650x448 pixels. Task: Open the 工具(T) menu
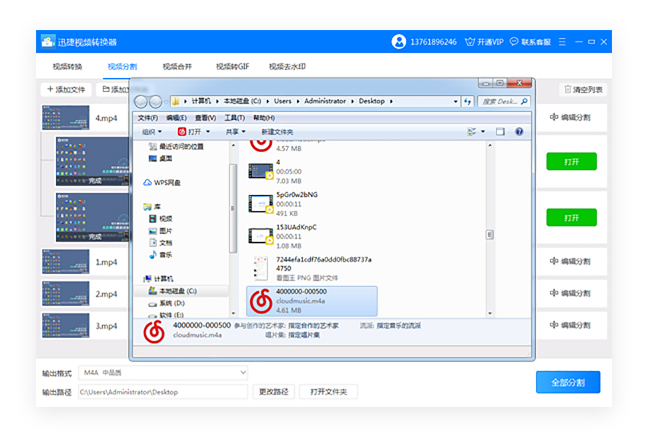[234, 118]
